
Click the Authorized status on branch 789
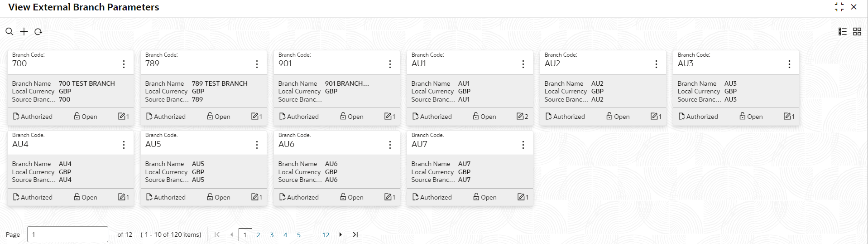[166, 117]
